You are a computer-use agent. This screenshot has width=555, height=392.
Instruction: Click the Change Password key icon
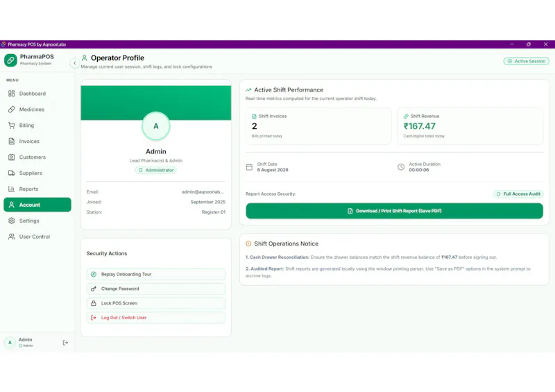click(x=94, y=289)
